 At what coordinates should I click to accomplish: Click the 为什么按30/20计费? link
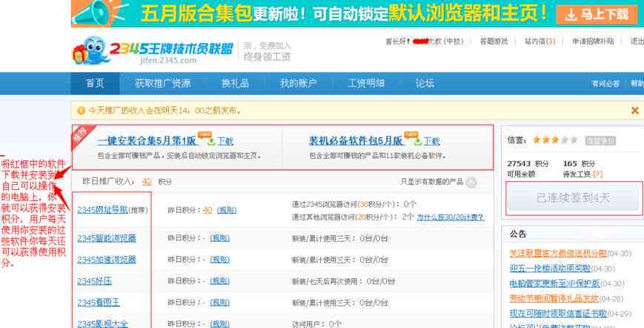451,217
